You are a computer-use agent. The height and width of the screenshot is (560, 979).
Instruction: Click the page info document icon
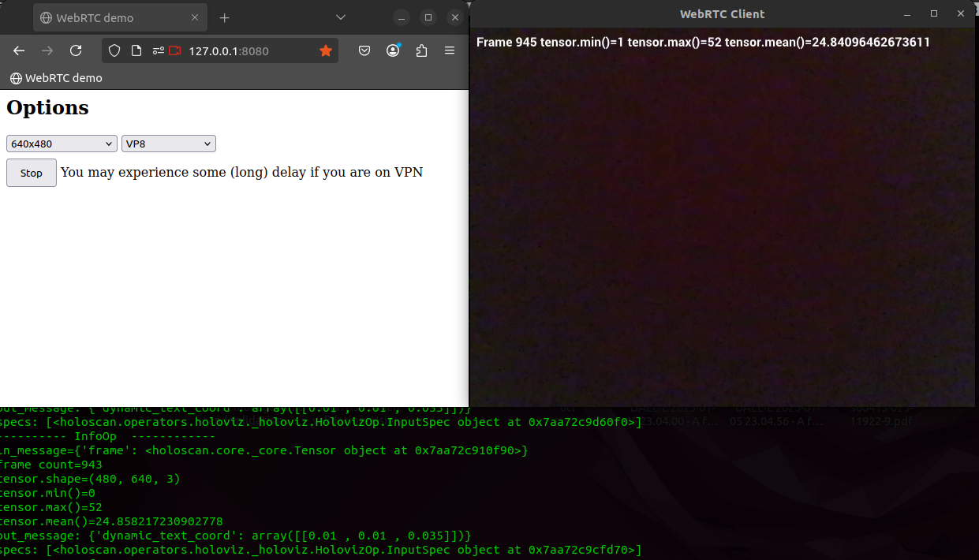[x=136, y=50]
